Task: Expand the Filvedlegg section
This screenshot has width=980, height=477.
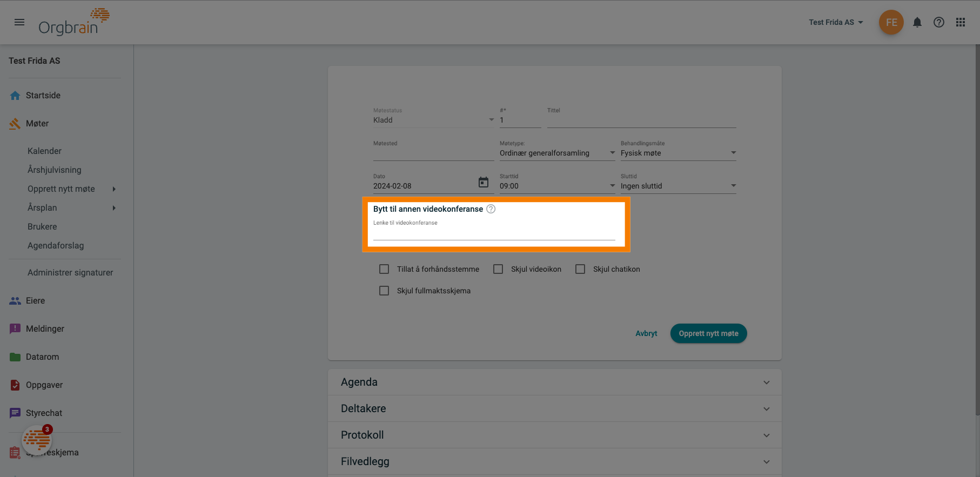Action: click(x=554, y=462)
